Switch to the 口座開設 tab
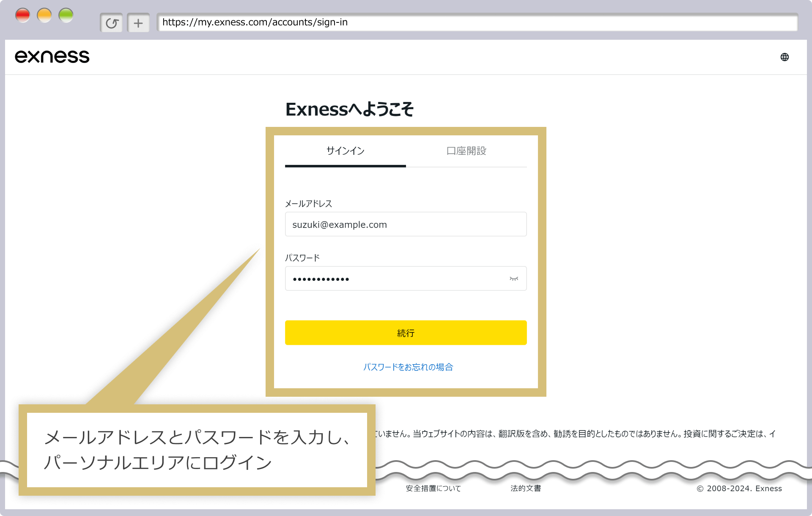The height and width of the screenshot is (516, 812). [x=466, y=151]
